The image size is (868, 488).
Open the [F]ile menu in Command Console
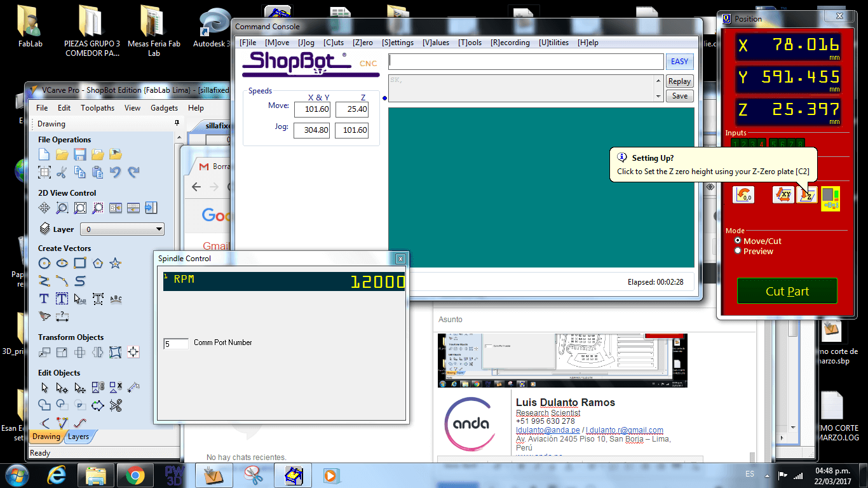point(248,43)
